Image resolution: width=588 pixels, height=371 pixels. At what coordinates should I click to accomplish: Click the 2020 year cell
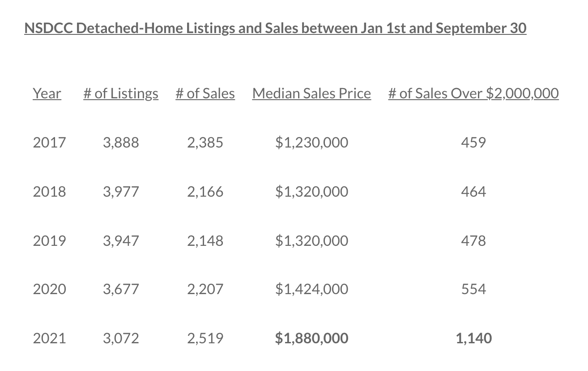coord(49,289)
